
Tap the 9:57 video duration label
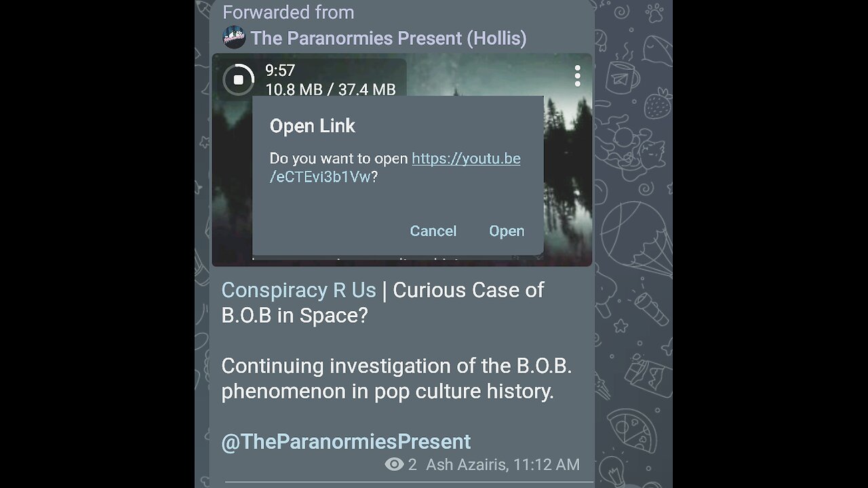280,70
